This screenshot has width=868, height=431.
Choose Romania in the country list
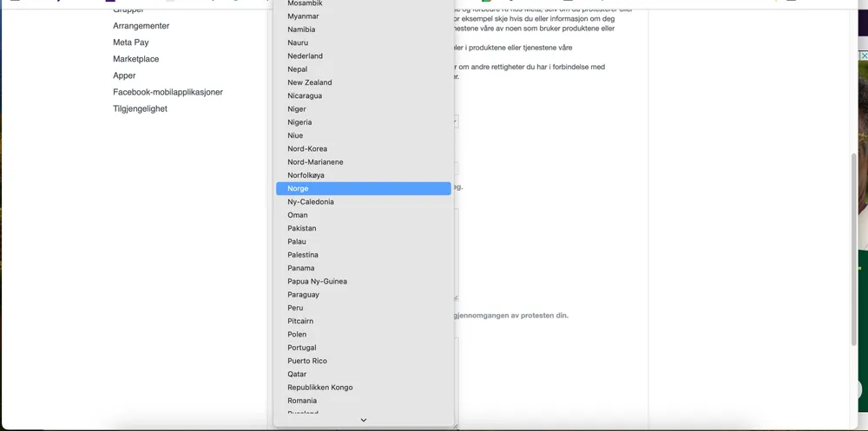click(x=302, y=401)
